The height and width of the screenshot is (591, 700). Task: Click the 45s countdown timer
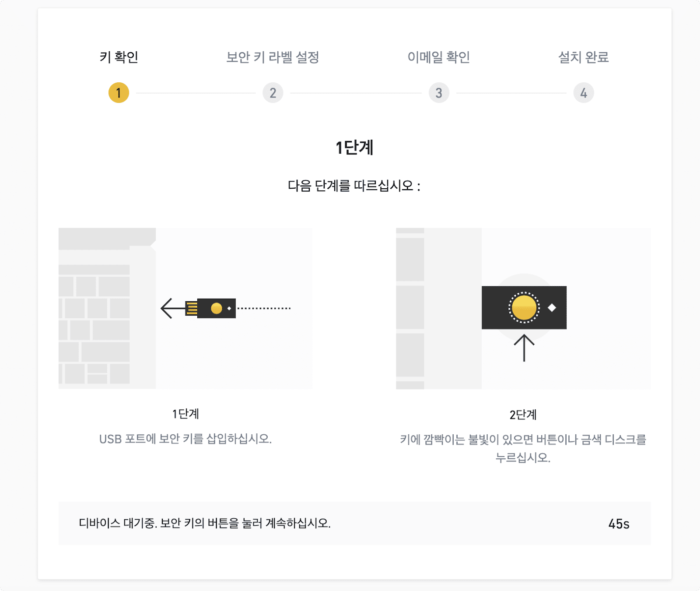point(619,524)
